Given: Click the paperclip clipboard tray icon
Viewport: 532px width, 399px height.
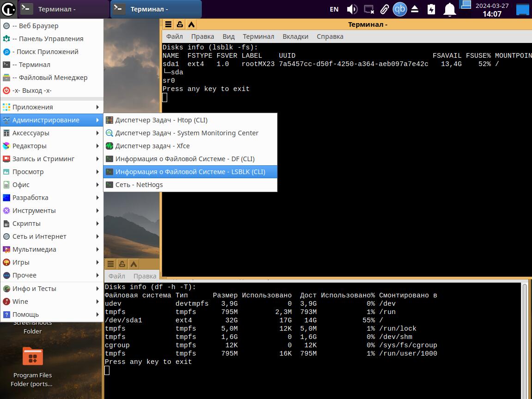Looking at the screenshot, I should tap(384, 9).
